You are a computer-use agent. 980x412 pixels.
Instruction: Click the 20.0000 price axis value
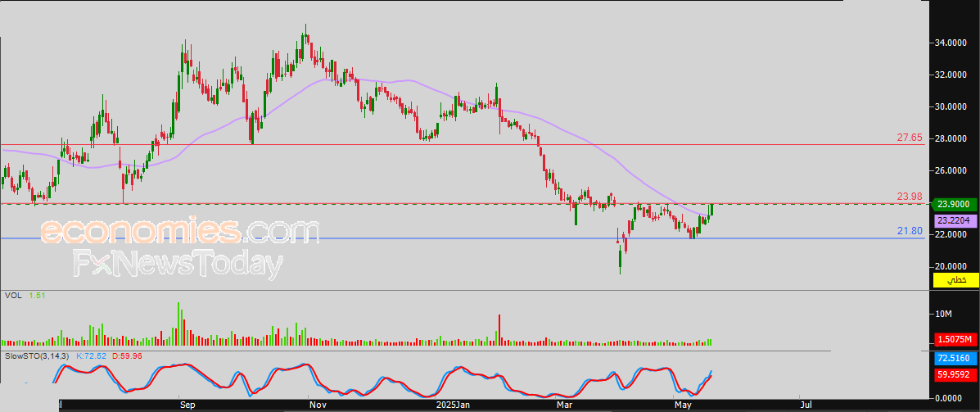(950, 265)
